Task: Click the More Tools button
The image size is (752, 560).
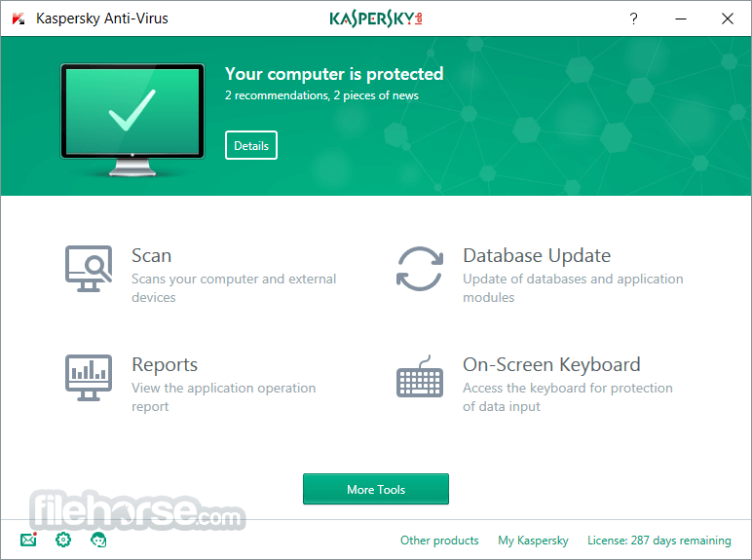Action: click(376, 489)
